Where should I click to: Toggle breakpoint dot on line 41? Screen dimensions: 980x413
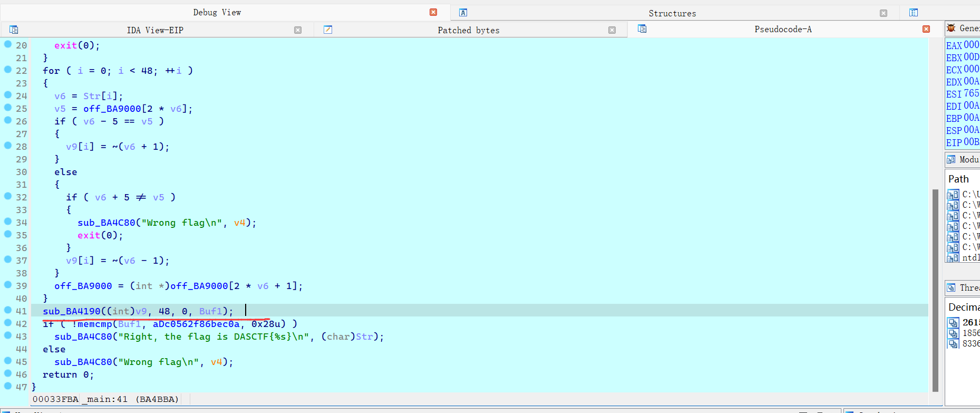click(8, 310)
